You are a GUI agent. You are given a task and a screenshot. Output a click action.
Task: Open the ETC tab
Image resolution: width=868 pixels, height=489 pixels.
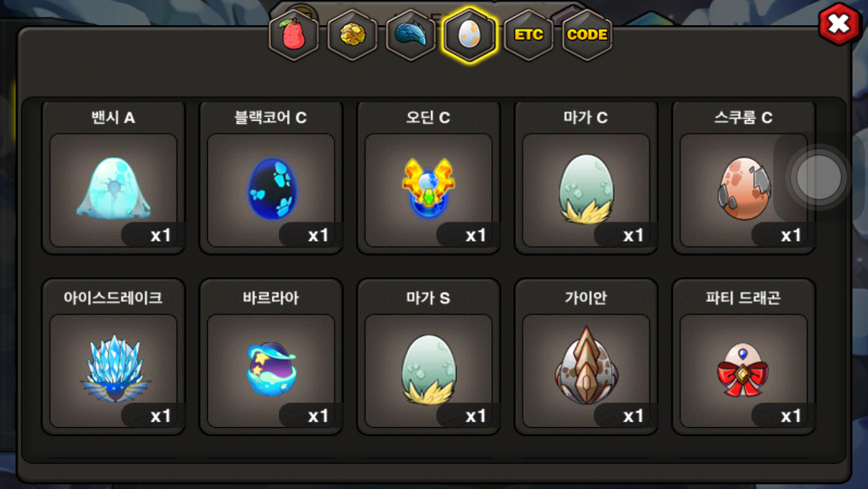[529, 35]
